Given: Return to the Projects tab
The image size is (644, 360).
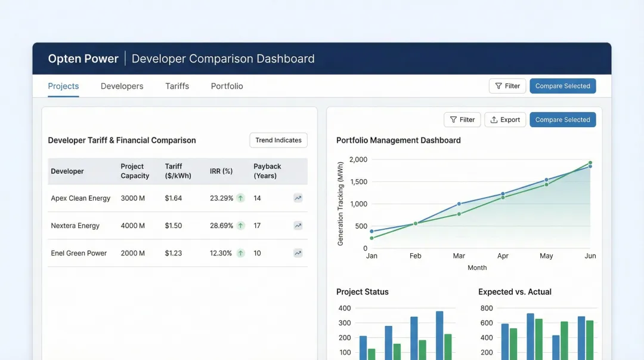Looking at the screenshot, I should click(x=63, y=86).
